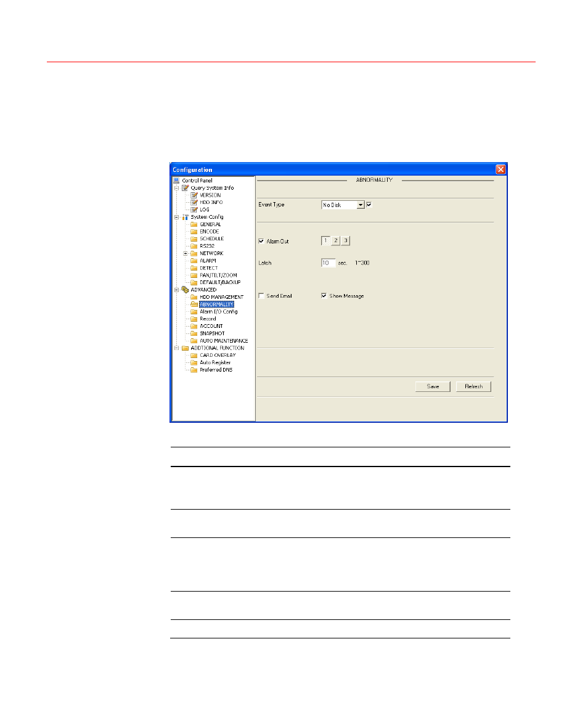This screenshot has height=713, width=588.
Task: Click the Refresh button
Action: tap(473, 386)
